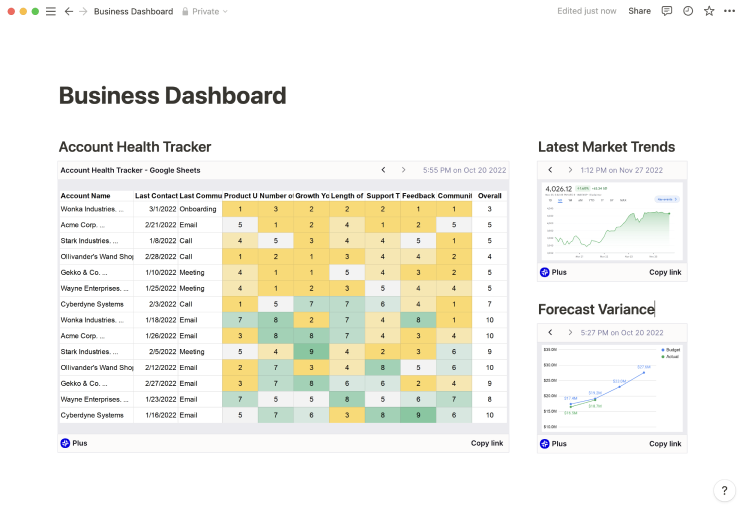Click the '5:55 PM on Oct 20 2022' timestamp
The image size is (746, 512).
click(x=464, y=170)
